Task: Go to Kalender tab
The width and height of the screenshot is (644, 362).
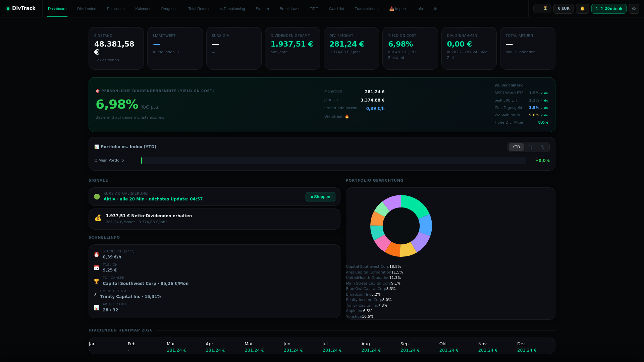Action: [143, 9]
